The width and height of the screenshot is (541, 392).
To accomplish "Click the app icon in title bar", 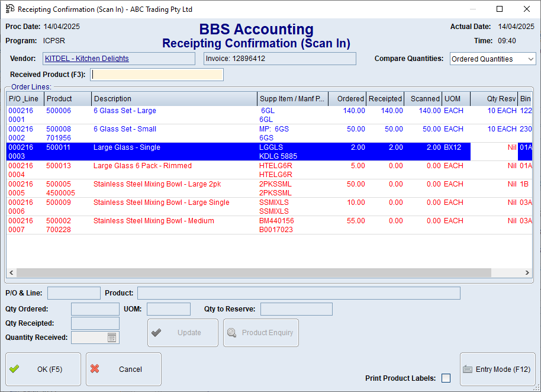I will pos(9,9).
